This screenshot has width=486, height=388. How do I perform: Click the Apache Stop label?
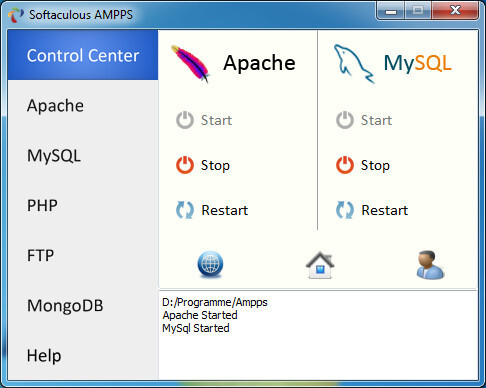pyautogui.click(x=215, y=165)
